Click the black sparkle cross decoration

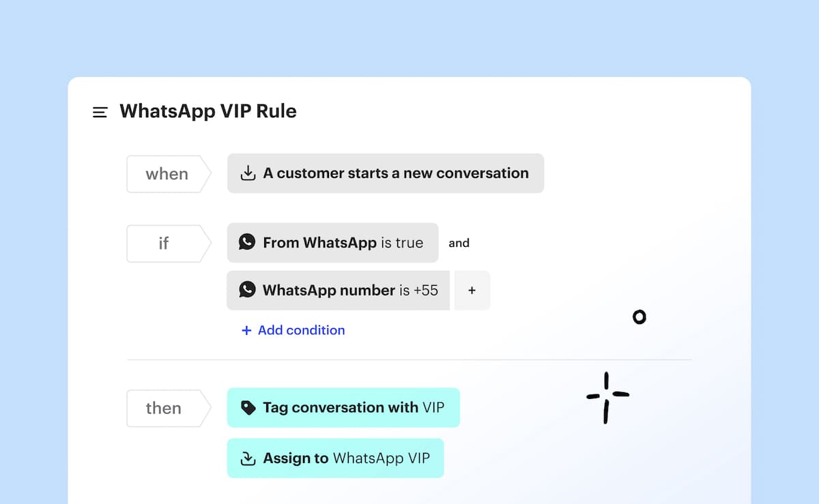click(607, 397)
